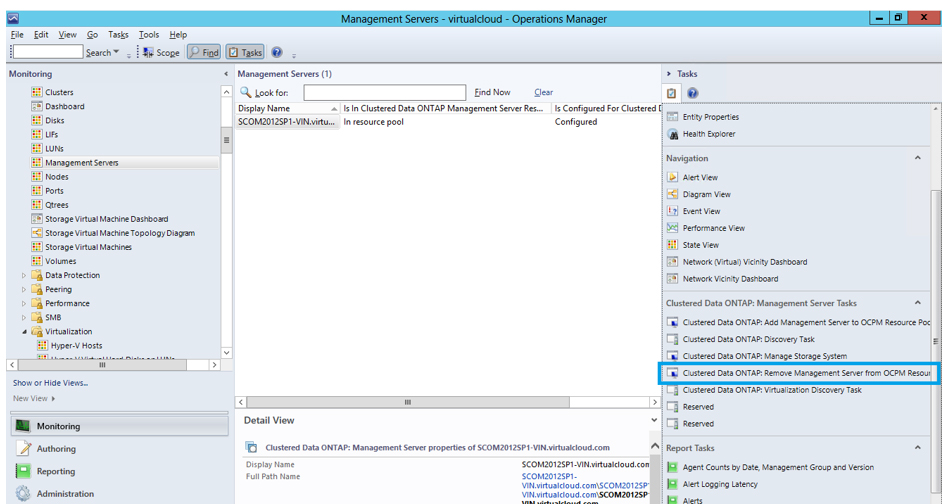943x504 pixels.
Task: Open the View menu
Action: point(67,34)
